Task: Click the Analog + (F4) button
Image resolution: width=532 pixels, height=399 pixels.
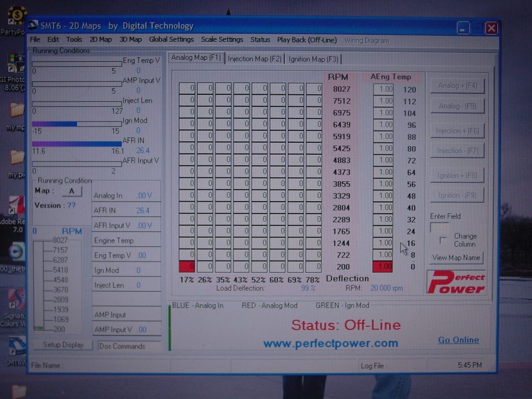Action: [457, 85]
